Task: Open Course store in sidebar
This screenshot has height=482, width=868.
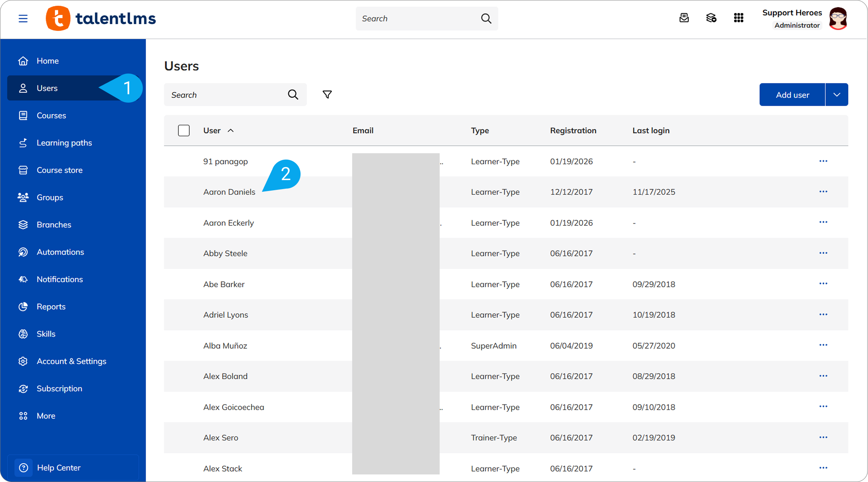Action: click(x=73, y=170)
